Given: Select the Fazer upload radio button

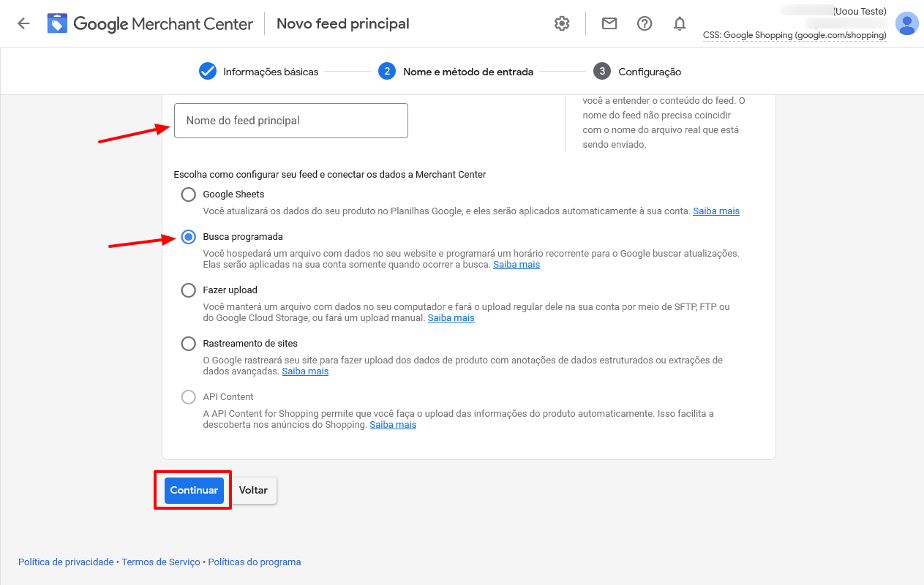Looking at the screenshot, I should tap(189, 290).
